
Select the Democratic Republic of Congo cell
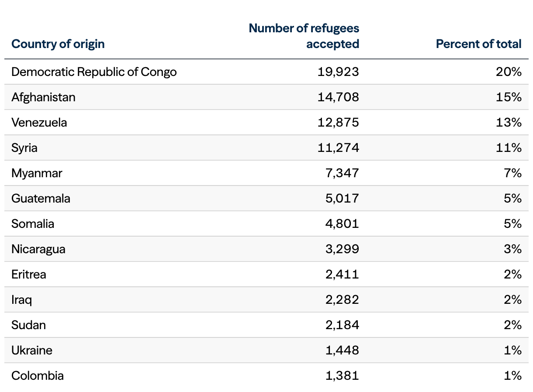pyautogui.click(x=94, y=72)
